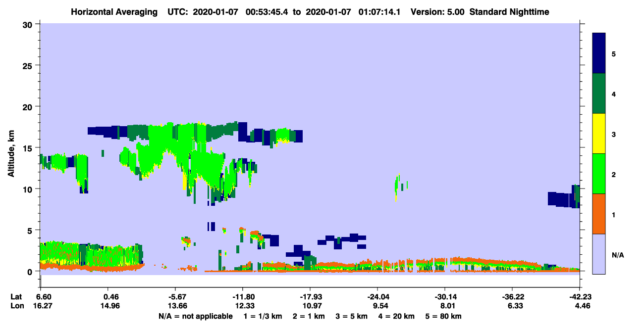The image size is (644, 330).
Task: Click legend note '4 = 20 km'
Action: (x=396, y=316)
